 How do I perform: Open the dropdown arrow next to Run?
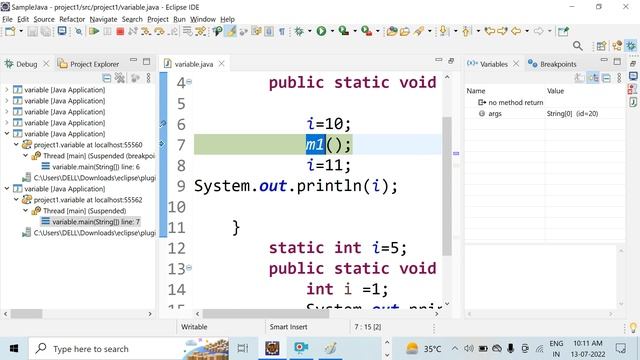pyautogui.click(x=332, y=31)
